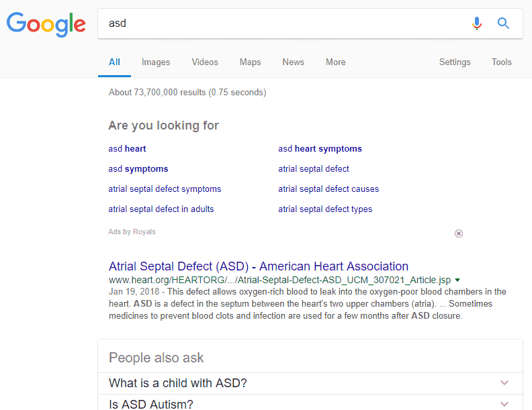
Task: Open dropdown arrow beside heart.org URL
Action: 457,280
